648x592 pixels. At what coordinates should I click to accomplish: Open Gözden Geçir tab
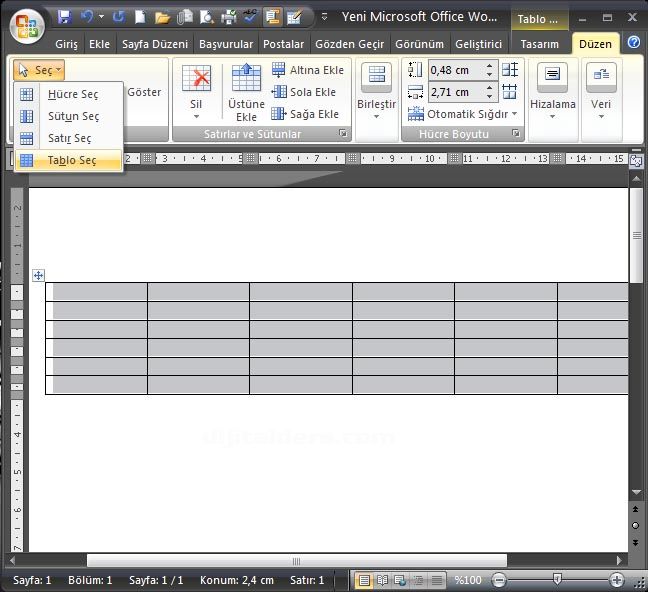(350, 44)
